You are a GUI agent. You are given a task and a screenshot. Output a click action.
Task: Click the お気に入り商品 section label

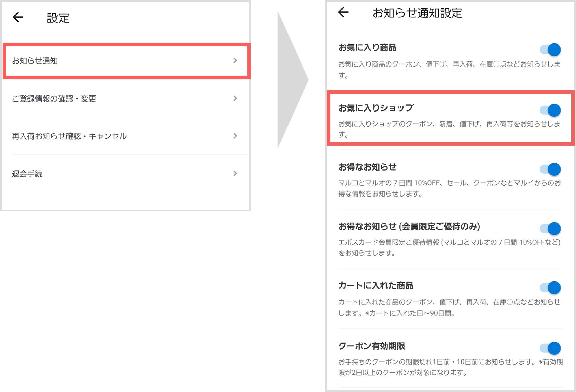click(367, 47)
